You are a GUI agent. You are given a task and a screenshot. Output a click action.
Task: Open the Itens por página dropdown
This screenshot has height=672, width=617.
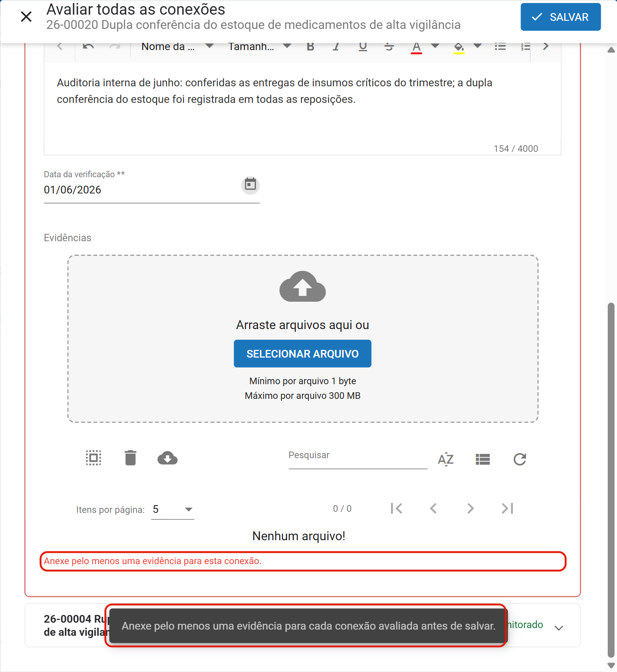click(x=173, y=509)
